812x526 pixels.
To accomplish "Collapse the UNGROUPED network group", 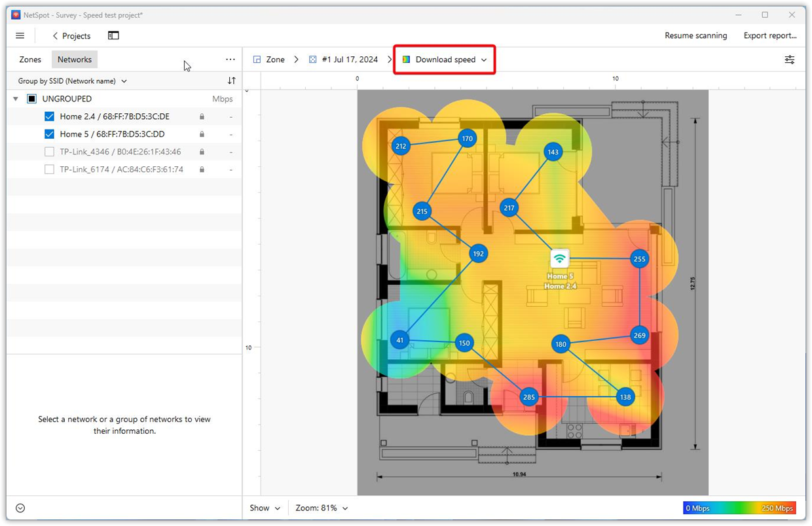I will tap(15, 98).
